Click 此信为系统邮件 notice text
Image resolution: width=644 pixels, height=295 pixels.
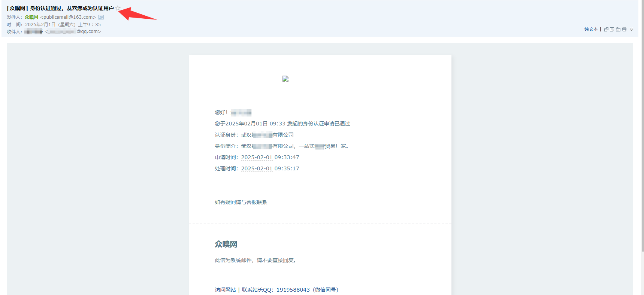pos(257,261)
